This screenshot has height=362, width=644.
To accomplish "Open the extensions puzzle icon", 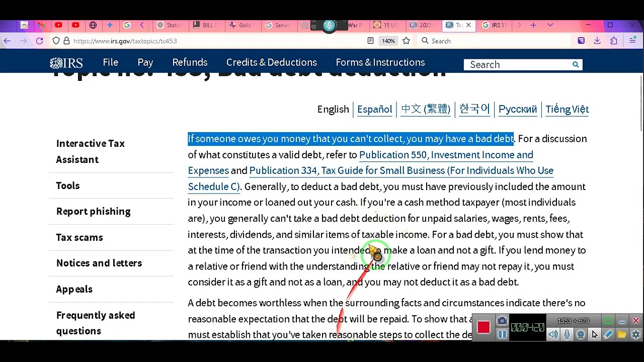I will [614, 41].
